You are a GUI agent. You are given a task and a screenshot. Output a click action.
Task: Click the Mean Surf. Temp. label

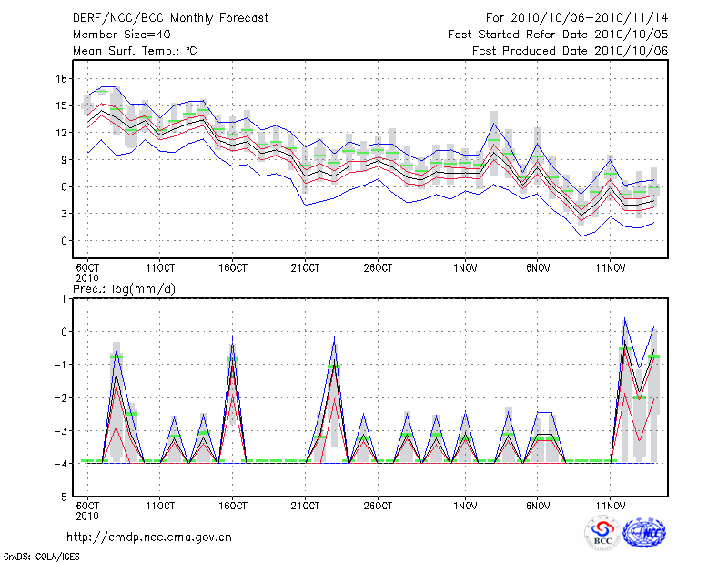point(135,50)
